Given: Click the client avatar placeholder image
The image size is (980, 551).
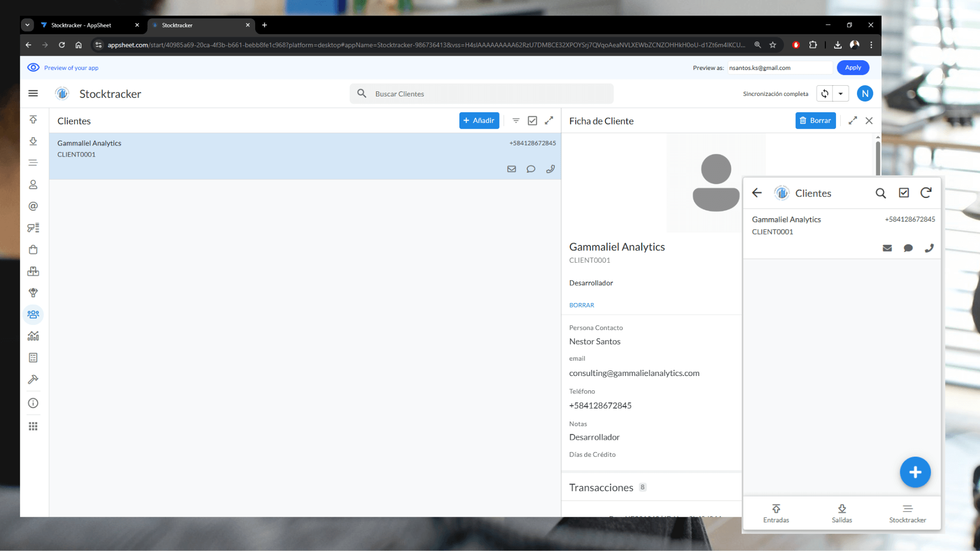Looking at the screenshot, I should tap(716, 183).
